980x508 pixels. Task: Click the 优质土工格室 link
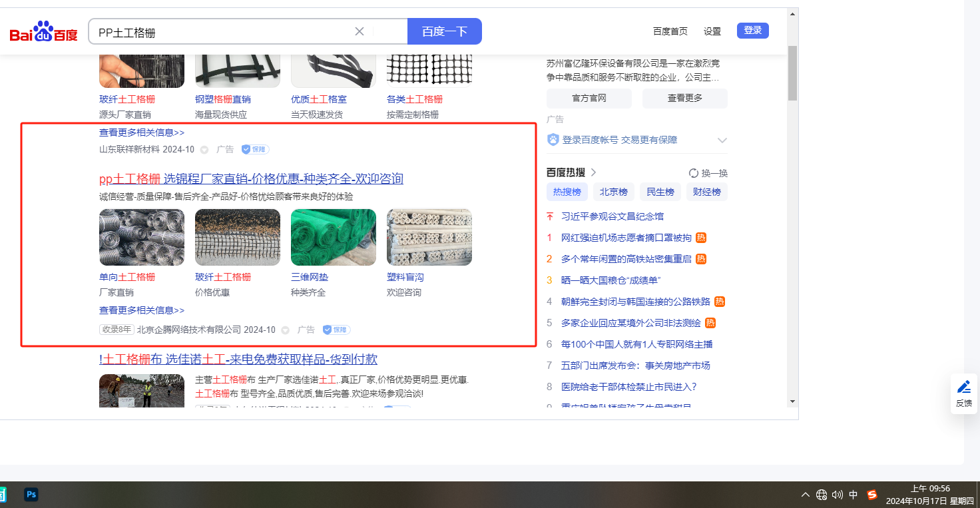pyautogui.click(x=319, y=99)
